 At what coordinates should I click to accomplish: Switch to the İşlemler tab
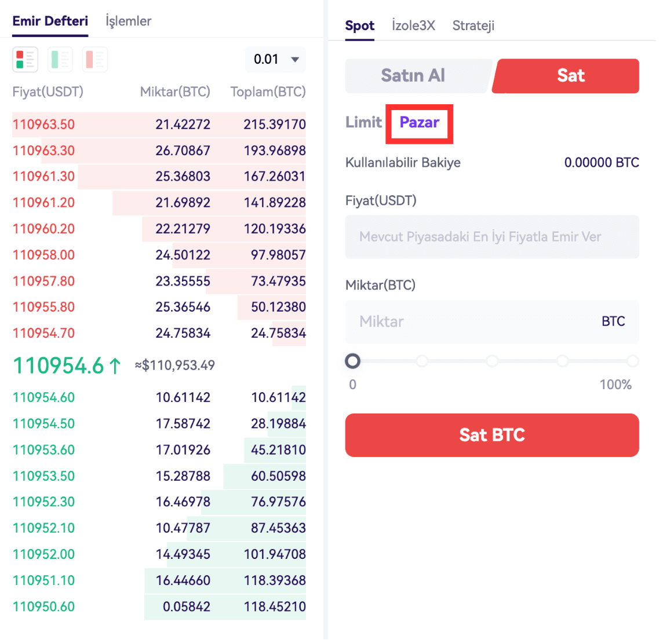128,21
